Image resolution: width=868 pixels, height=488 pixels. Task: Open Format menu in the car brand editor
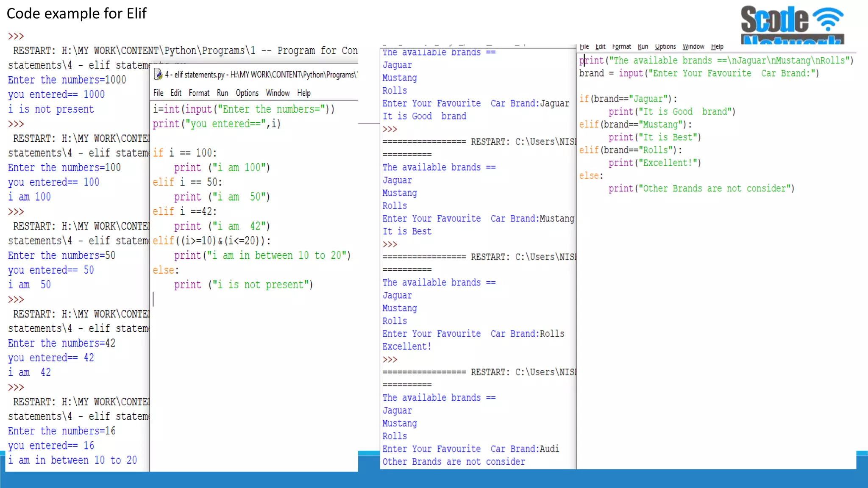pos(621,47)
